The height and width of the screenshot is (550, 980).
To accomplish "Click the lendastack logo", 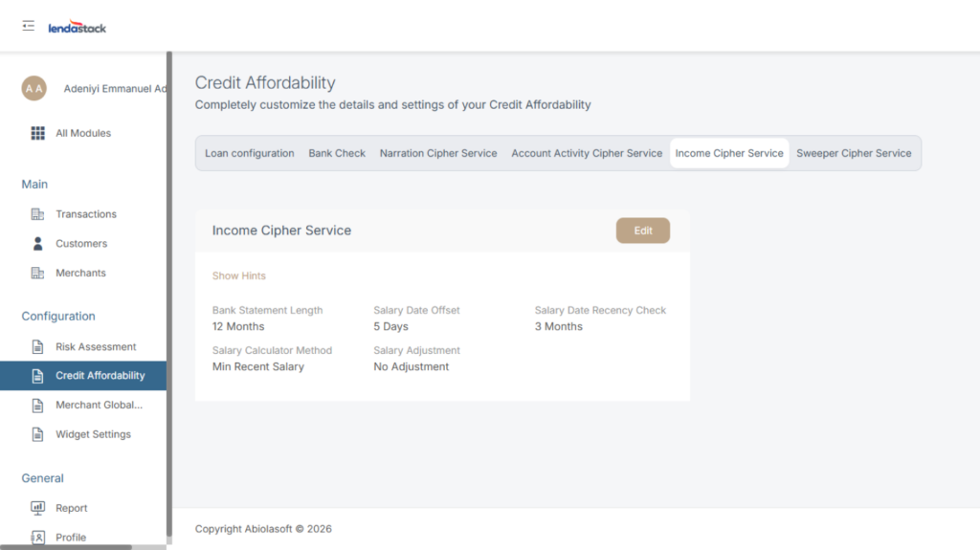I will pyautogui.click(x=78, y=28).
